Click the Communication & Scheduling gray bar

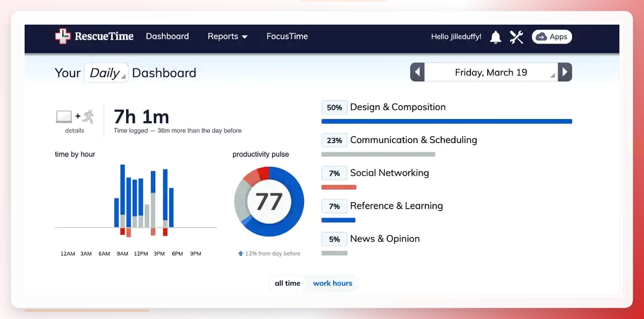pos(378,154)
